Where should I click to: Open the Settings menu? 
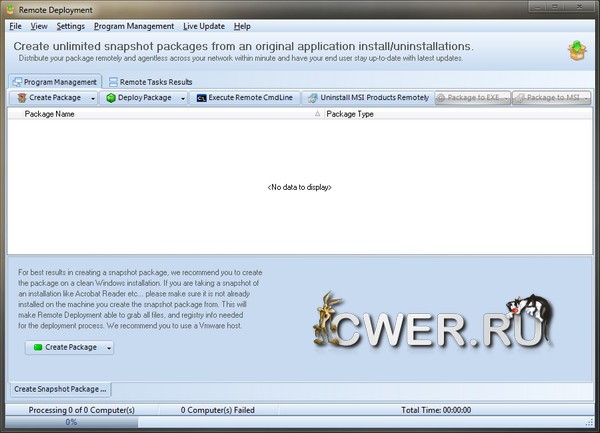[71, 26]
